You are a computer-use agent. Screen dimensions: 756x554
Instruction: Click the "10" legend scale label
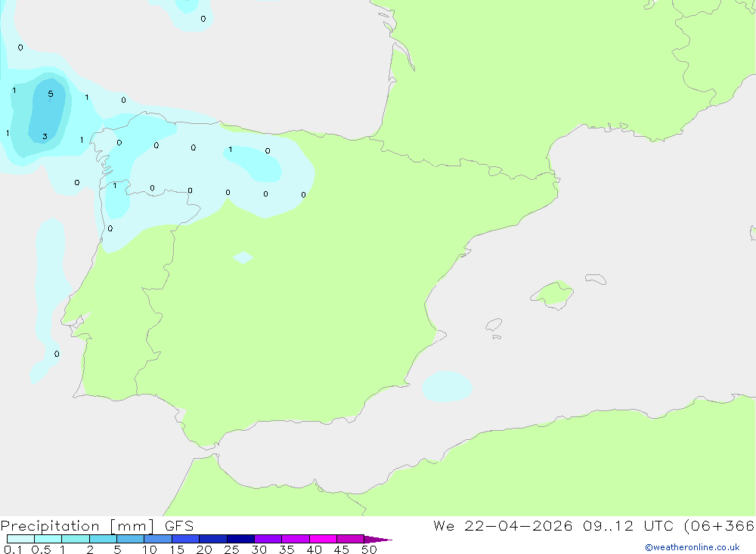click(150, 549)
